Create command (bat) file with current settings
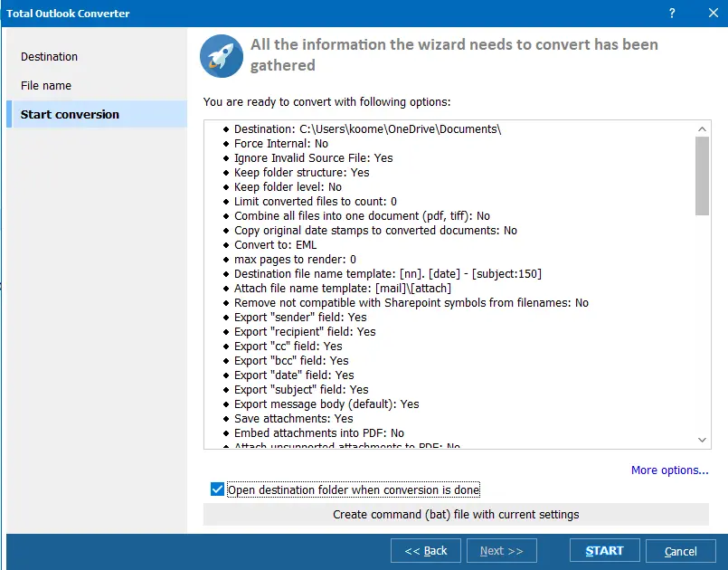The width and height of the screenshot is (728, 570). [456, 515]
